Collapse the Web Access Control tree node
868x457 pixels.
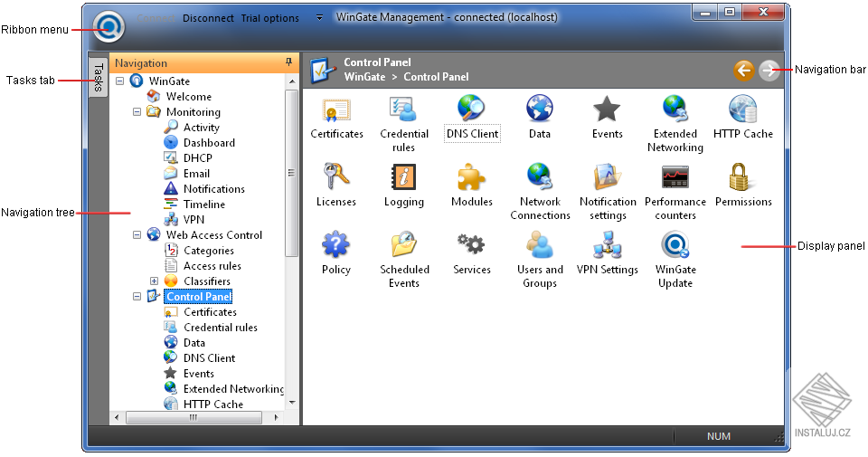[137, 235]
